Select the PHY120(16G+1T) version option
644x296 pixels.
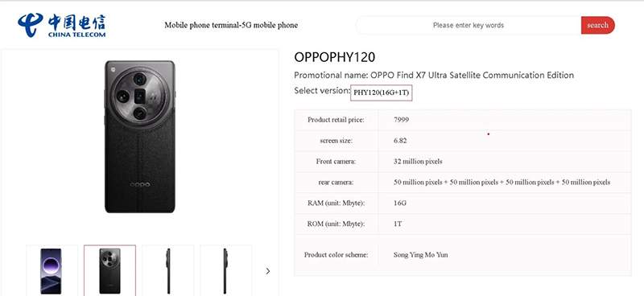[x=381, y=92]
